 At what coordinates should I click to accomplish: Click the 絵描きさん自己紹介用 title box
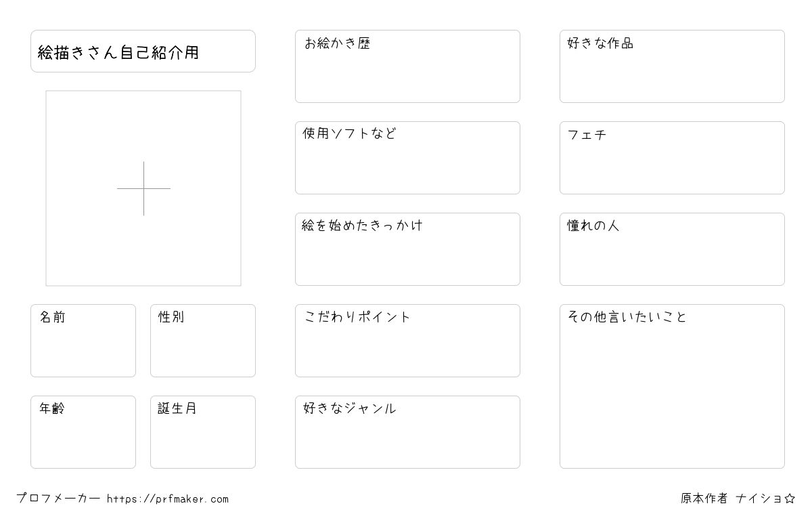point(143,51)
